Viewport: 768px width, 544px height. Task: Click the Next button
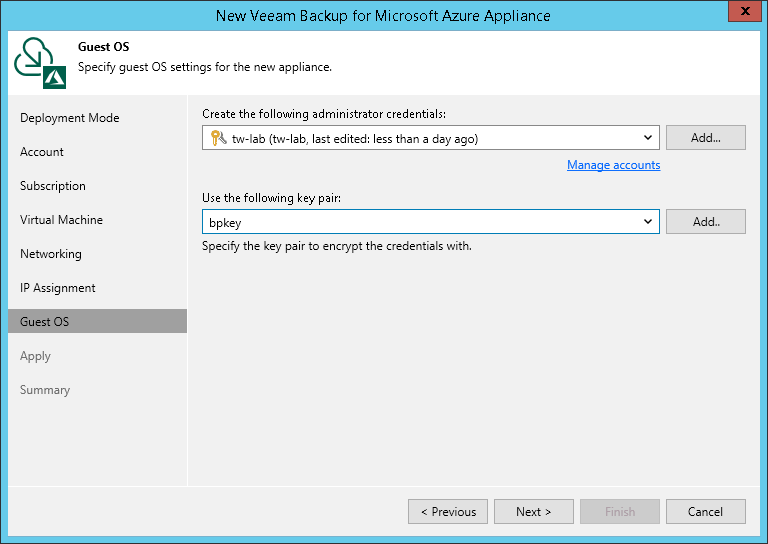click(533, 512)
